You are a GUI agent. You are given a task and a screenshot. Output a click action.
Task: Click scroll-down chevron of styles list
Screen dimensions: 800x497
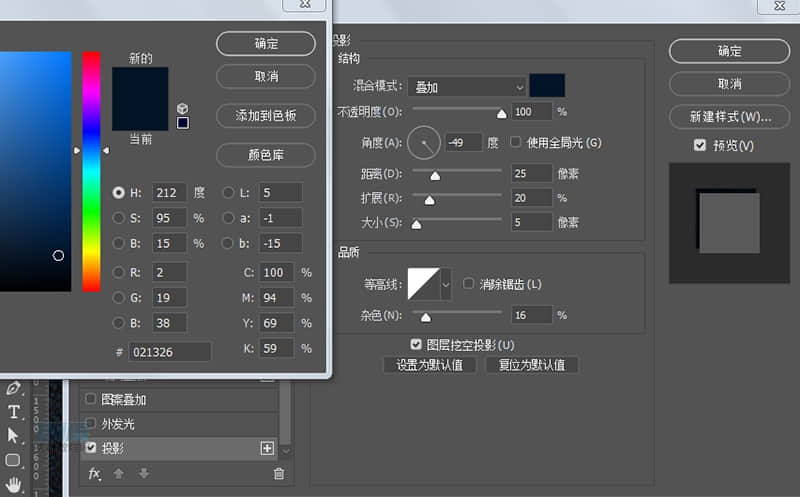click(286, 451)
